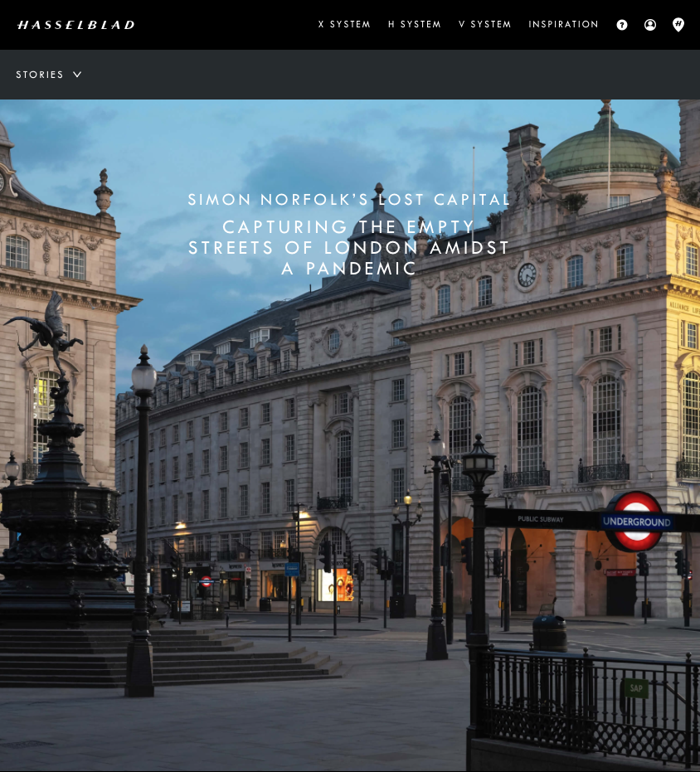The width and height of the screenshot is (700, 772).
Task: Open the help question mark icon
Action: coord(622,25)
